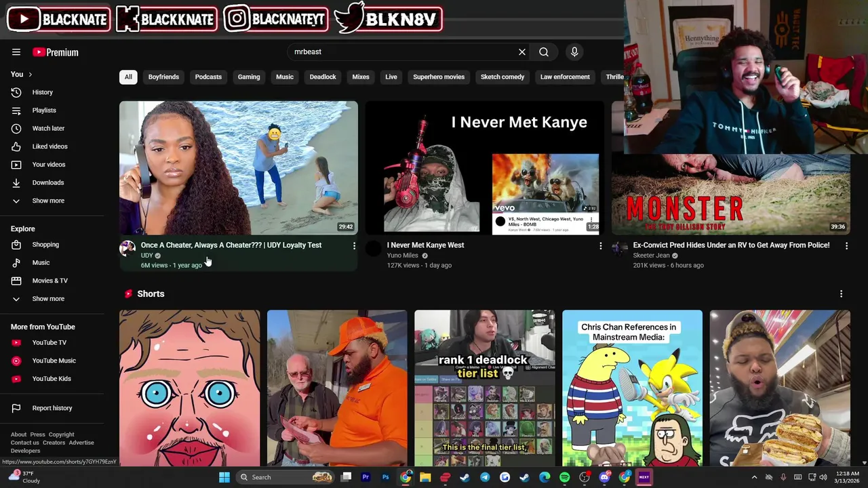The image size is (868, 488).
Task: Select the Podcasts filter chip
Action: pos(208,77)
